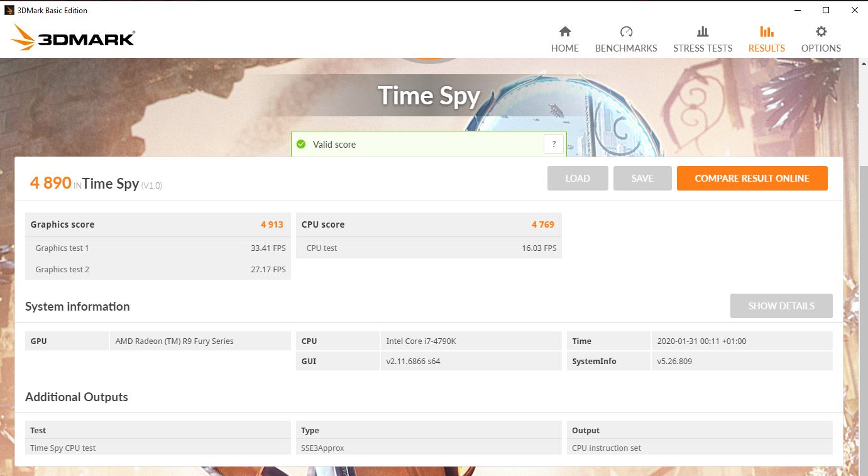Click the Valid score message text
Screen dimensions: 868x476
point(334,144)
